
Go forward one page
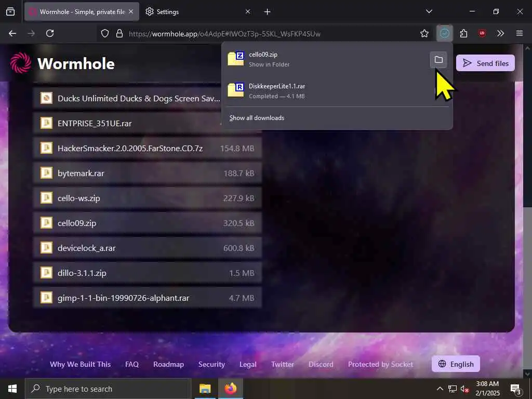[x=31, y=33]
